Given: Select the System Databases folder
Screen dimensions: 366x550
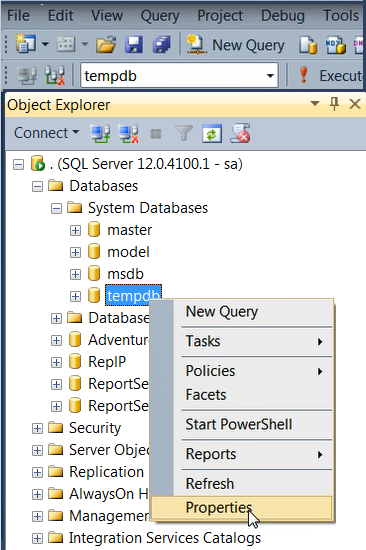Looking at the screenshot, I should click(148, 208).
